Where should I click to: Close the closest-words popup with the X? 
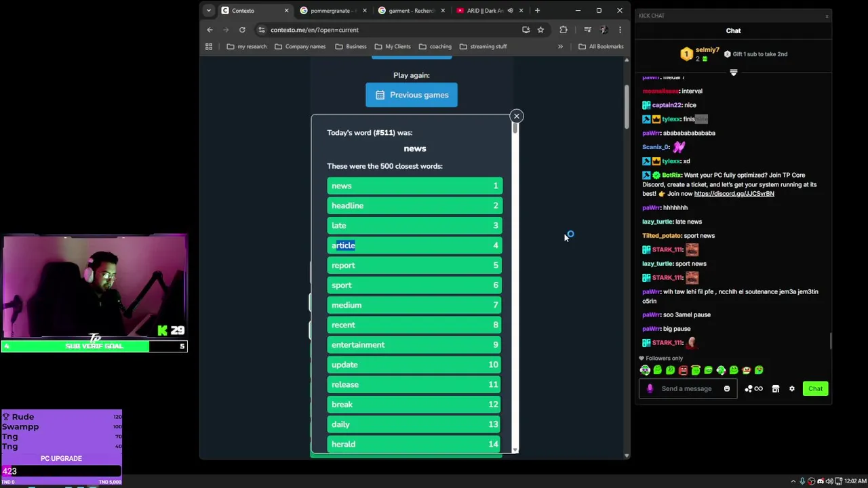pos(517,117)
